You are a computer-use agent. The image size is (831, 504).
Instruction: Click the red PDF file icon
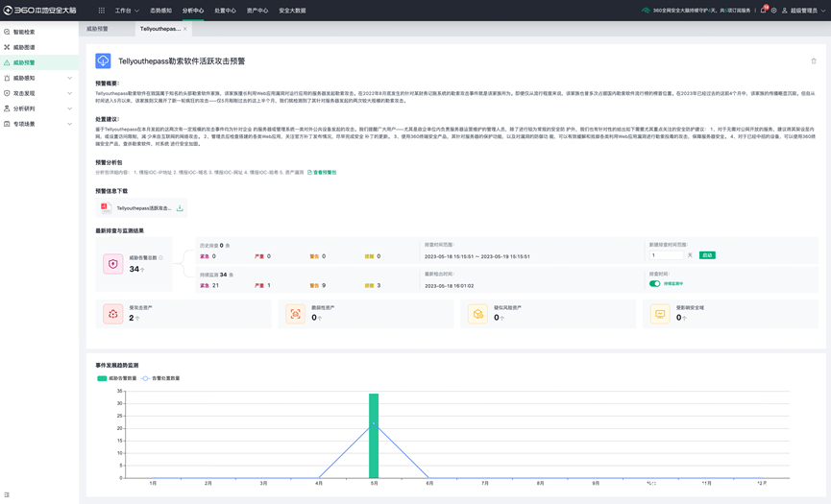click(105, 208)
